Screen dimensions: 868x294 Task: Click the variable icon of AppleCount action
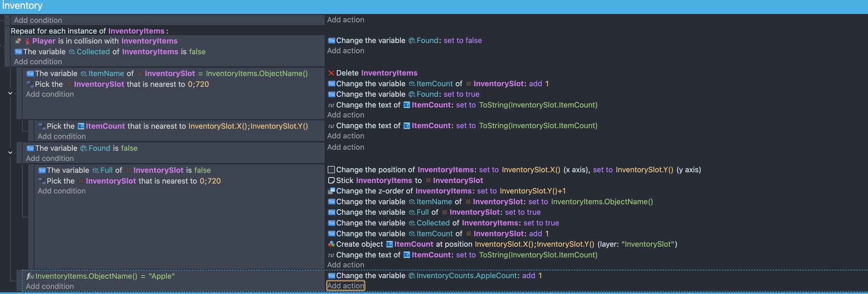coord(331,276)
